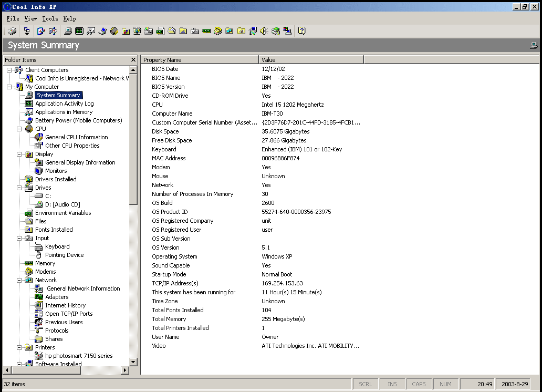Collapse the CPU tree node

point(19,129)
